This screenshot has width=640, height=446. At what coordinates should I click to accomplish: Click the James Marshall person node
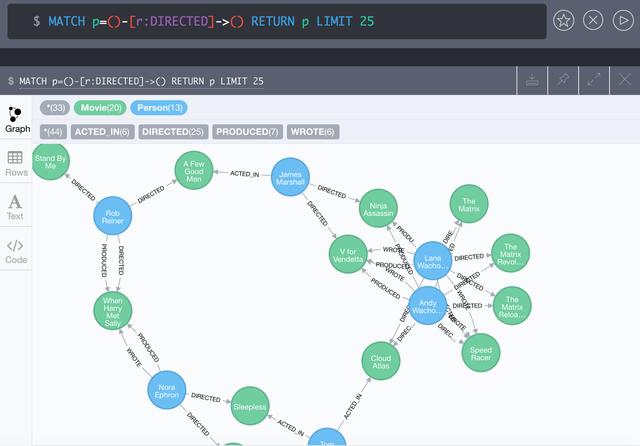pyautogui.click(x=290, y=177)
